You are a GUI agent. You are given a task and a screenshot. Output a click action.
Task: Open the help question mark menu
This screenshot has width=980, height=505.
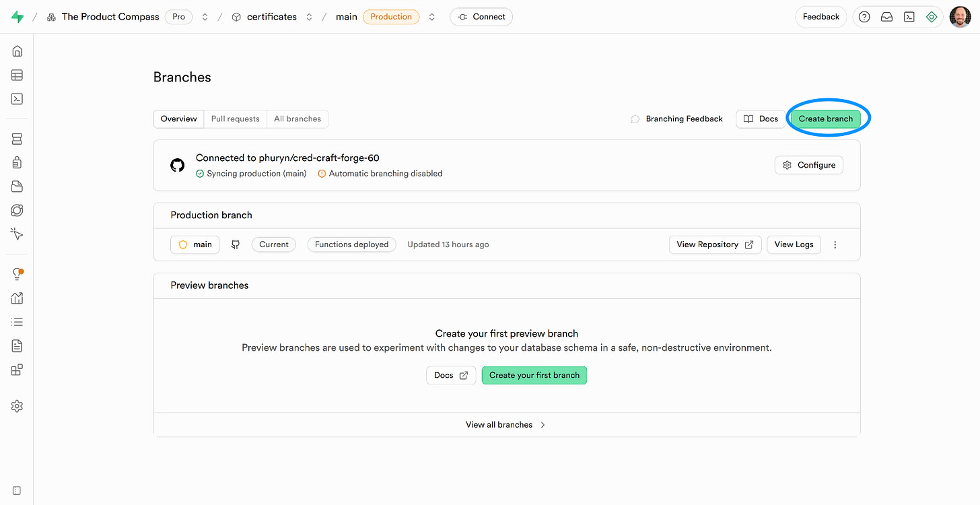[x=864, y=16]
